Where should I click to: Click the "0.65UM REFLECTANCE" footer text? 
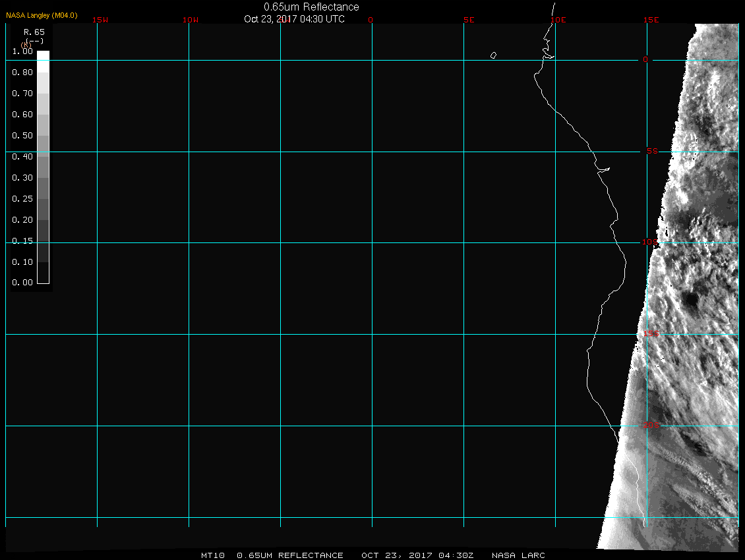coord(290,555)
